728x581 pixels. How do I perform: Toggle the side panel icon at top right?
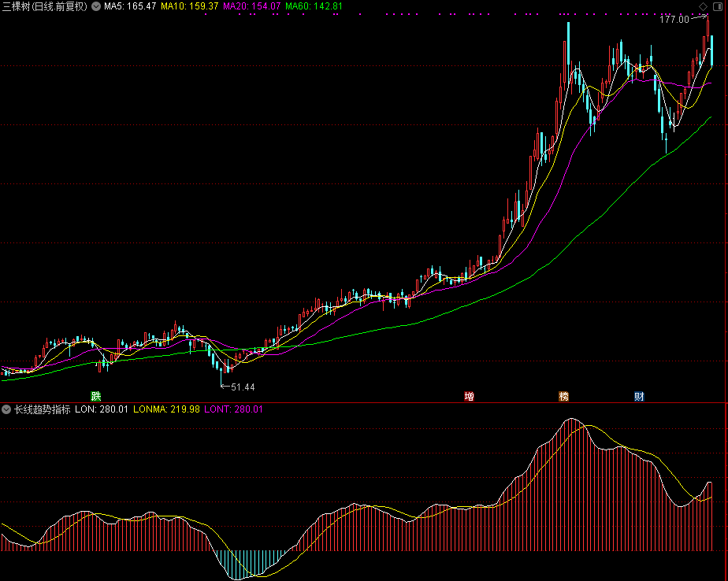tap(718, 6)
